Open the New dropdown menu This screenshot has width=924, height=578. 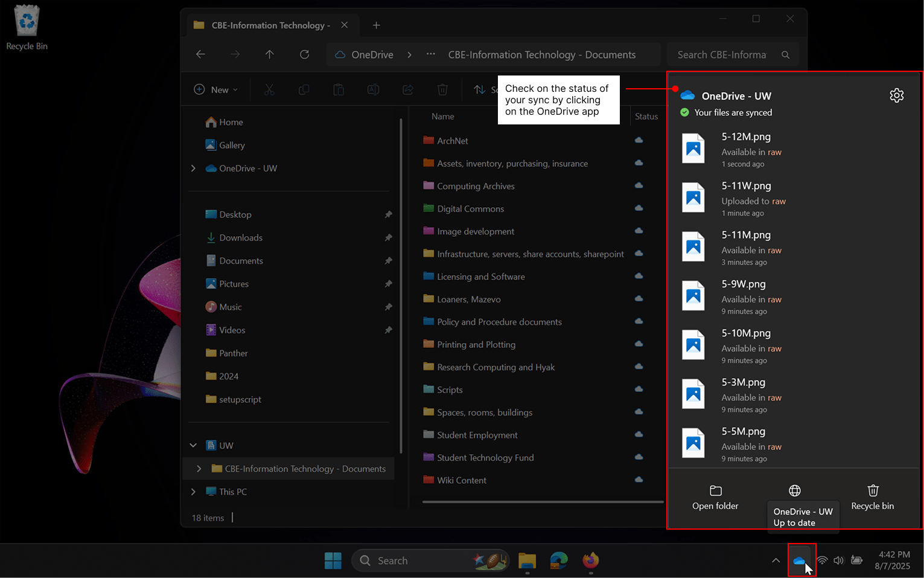pos(216,89)
